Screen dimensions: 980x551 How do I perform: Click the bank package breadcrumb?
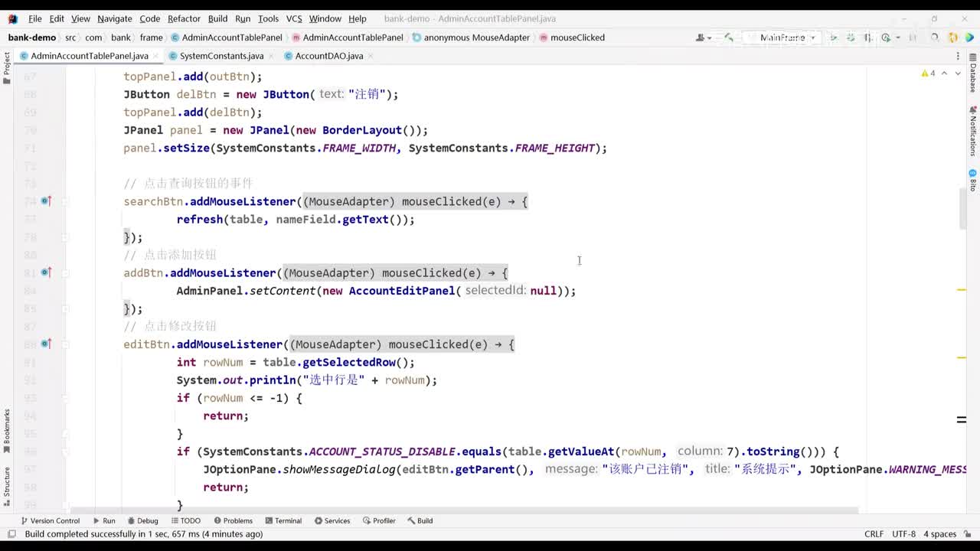pyautogui.click(x=121, y=37)
